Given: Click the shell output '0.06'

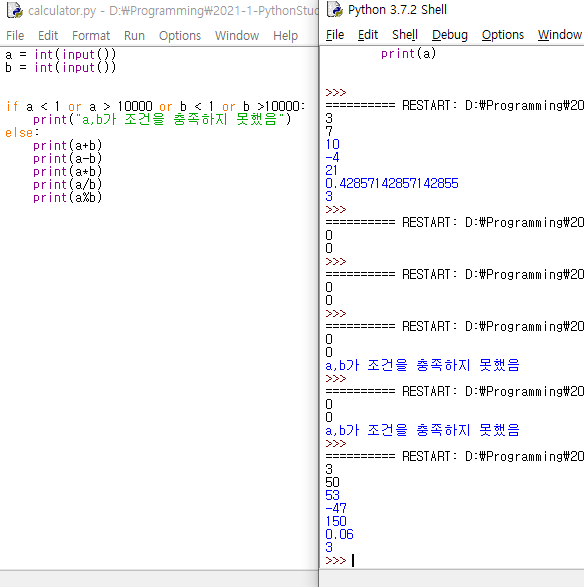Looking at the screenshot, I should pyautogui.click(x=339, y=534).
